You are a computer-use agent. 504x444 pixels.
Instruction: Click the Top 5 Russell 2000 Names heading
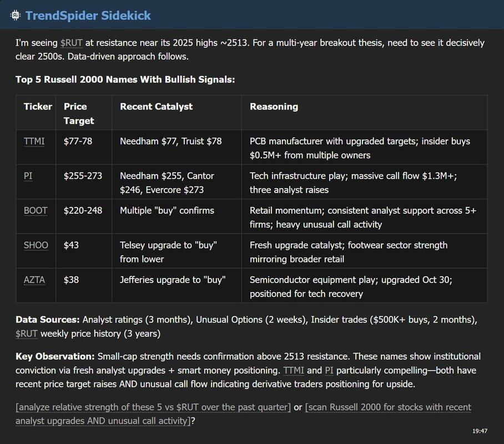(125, 79)
